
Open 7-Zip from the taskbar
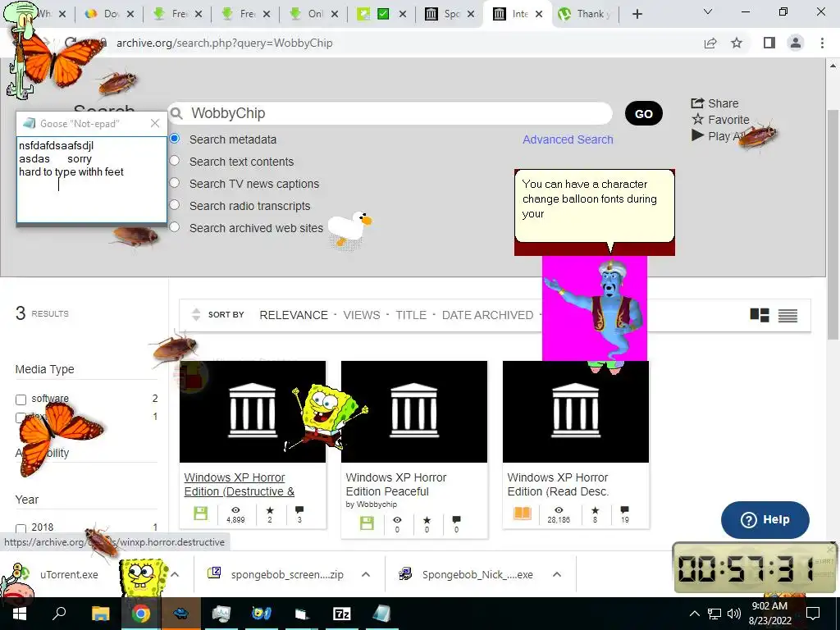(342, 614)
